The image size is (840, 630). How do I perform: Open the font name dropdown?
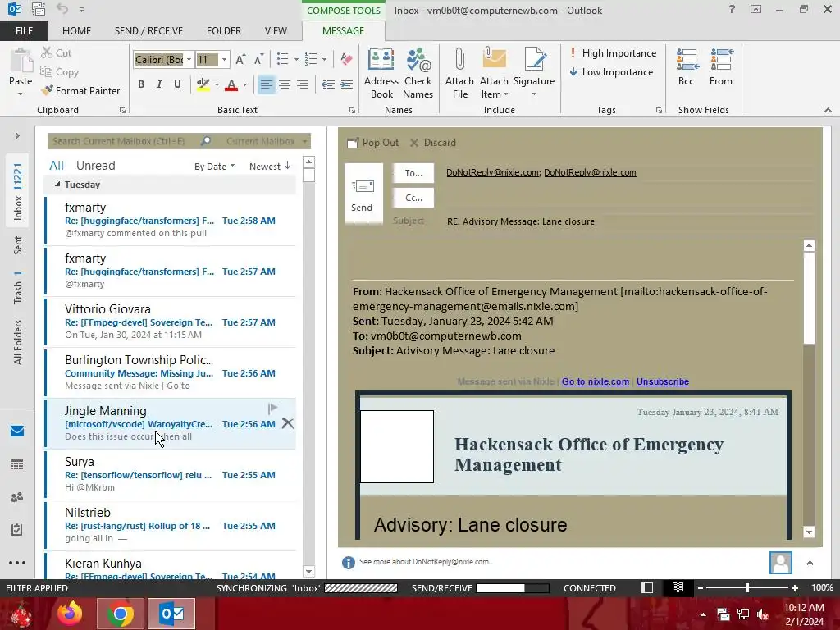pyautogui.click(x=189, y=59)
